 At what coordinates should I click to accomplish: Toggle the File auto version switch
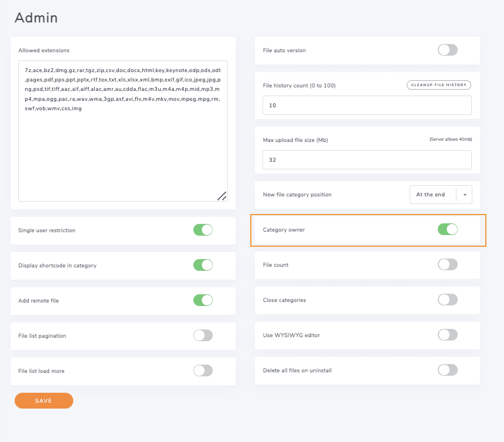click(x=447, y=50)
